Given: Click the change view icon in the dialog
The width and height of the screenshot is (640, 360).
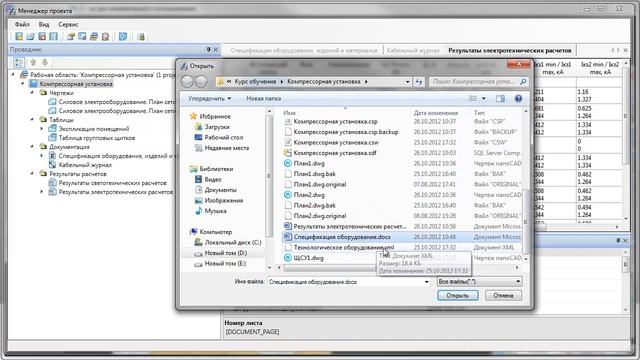Looking at the screenshot, I should [x=473, y=98].
